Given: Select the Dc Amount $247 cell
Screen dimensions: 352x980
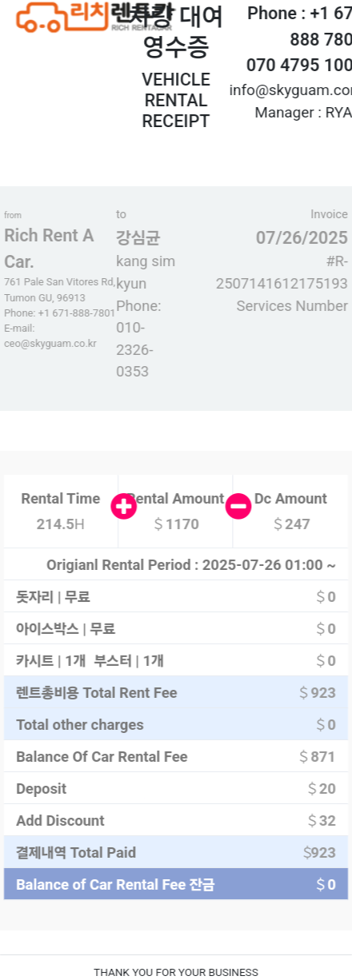Looking at the screenshot, I should pos(290,512).
